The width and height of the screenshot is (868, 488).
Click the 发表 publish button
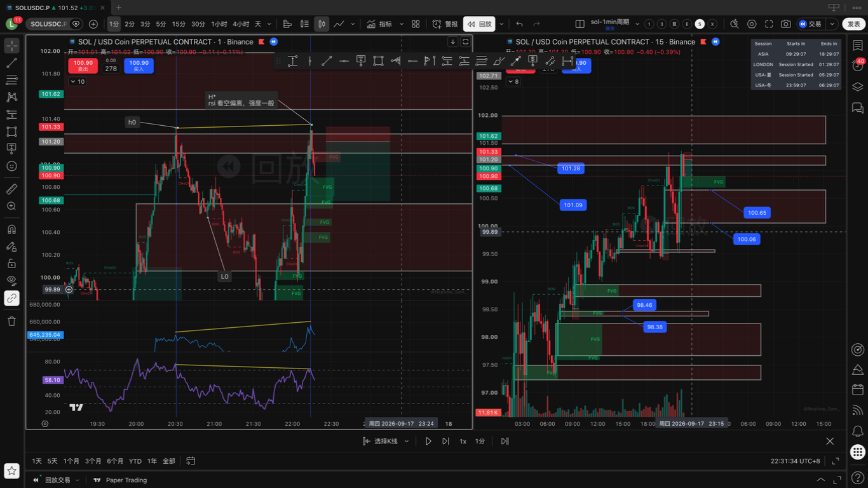[x=853, y=24]
